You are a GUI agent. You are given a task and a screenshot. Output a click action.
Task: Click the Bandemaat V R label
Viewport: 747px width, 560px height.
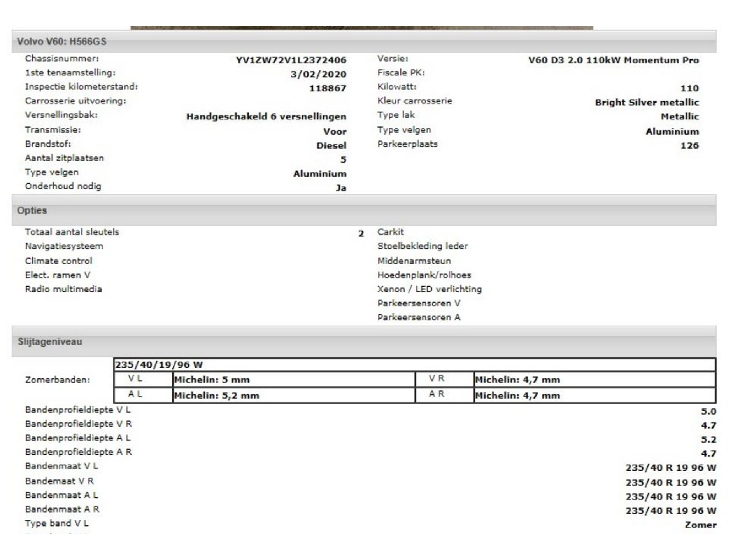tap(59, 481)
